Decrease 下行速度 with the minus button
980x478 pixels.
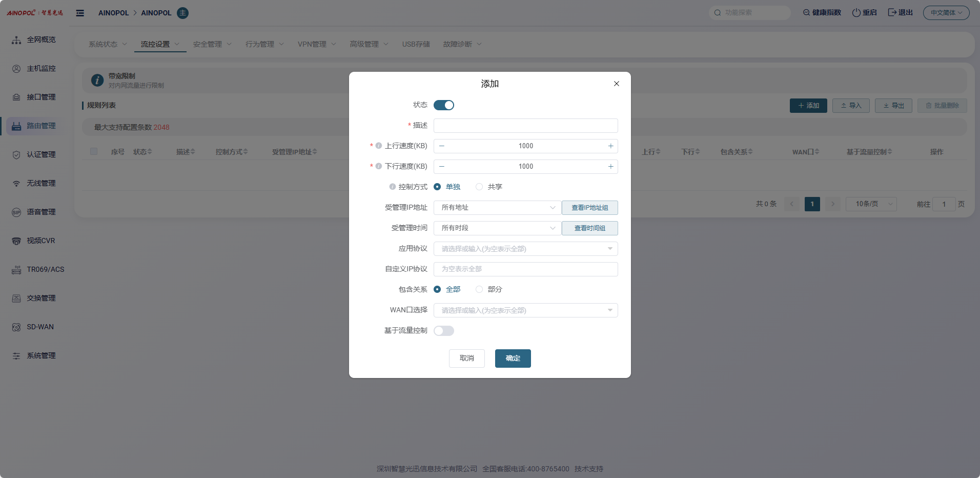442,167
